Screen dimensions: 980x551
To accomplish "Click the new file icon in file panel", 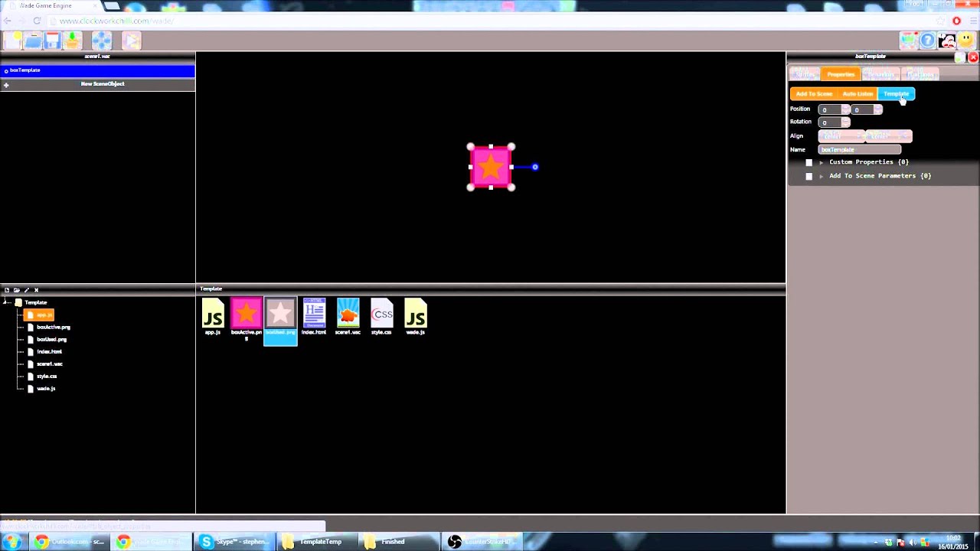I will (7, 290).
